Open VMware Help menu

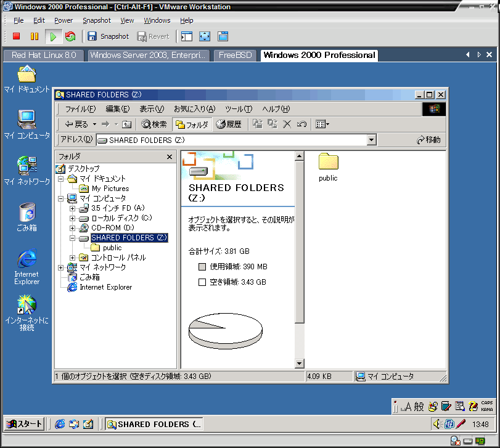tap(187, 20)
